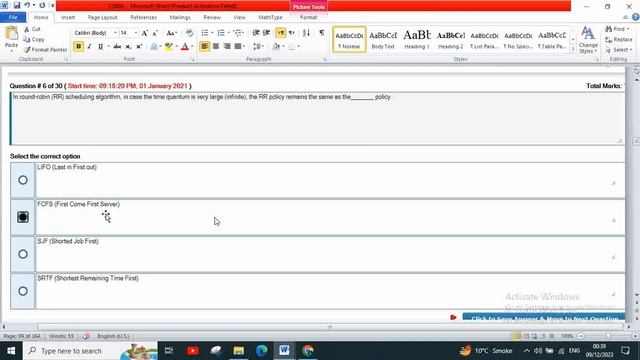Apply the red font color button
This screenshot has width=640, height=360.
[x=185, y=47]
